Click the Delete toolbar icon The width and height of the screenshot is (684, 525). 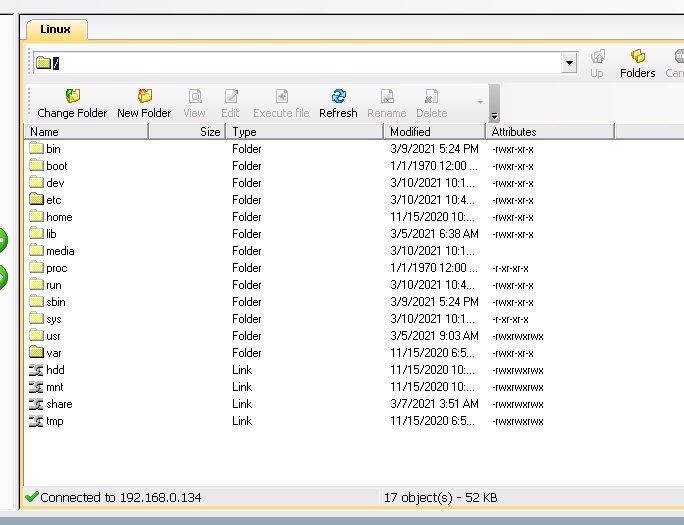click(x=431, y=97)
